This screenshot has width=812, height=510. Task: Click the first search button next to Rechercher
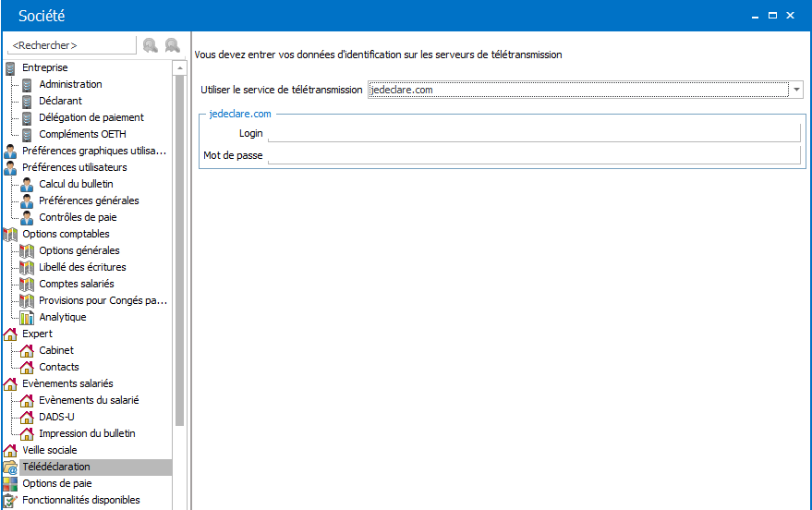151,45
